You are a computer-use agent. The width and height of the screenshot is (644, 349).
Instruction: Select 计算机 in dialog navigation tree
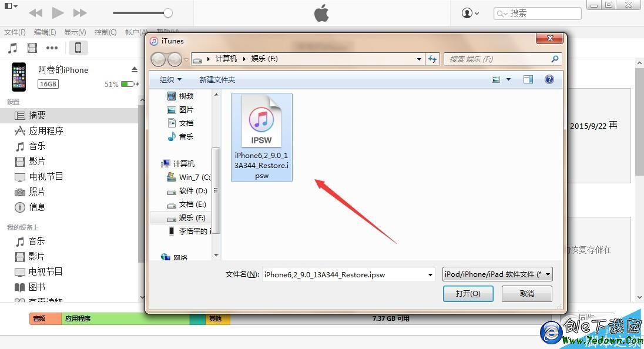pyautogui.click(x=178, y=163)
